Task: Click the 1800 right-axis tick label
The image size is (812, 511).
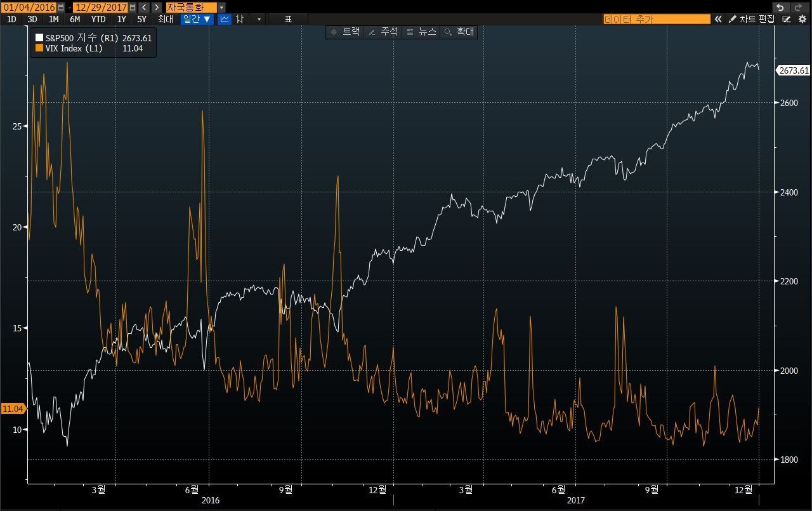Action: (789, 460)
